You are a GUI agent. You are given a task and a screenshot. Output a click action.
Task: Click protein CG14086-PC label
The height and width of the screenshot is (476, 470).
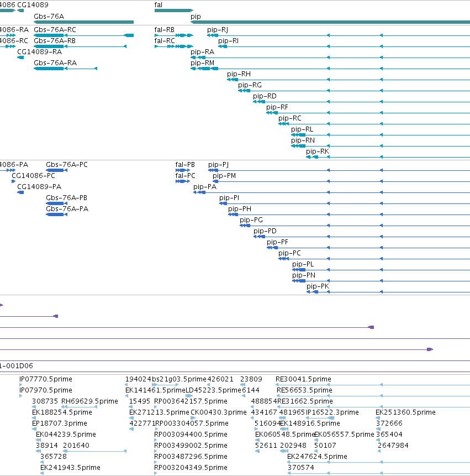point(33,176)
